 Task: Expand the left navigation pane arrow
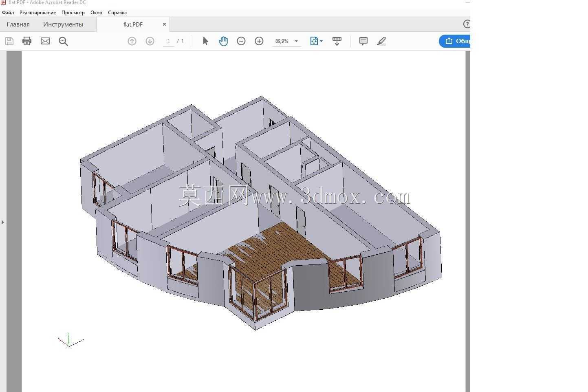[x=3, y=222]
